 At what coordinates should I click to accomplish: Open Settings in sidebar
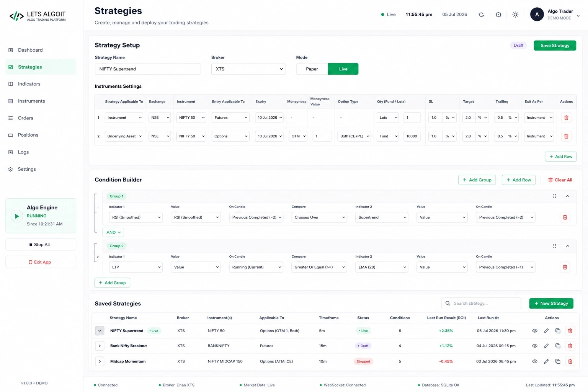[x=41, y=169]
